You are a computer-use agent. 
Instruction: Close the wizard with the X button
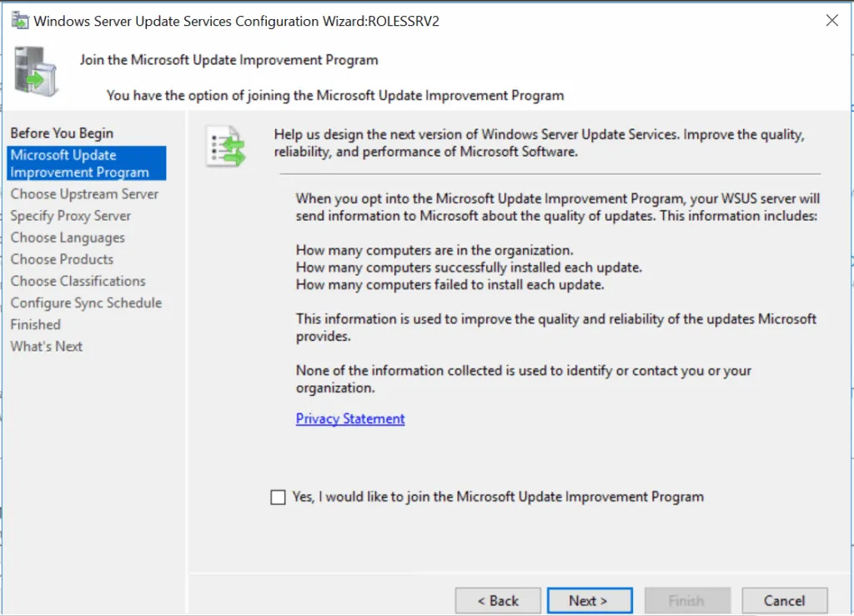point(831,20)
